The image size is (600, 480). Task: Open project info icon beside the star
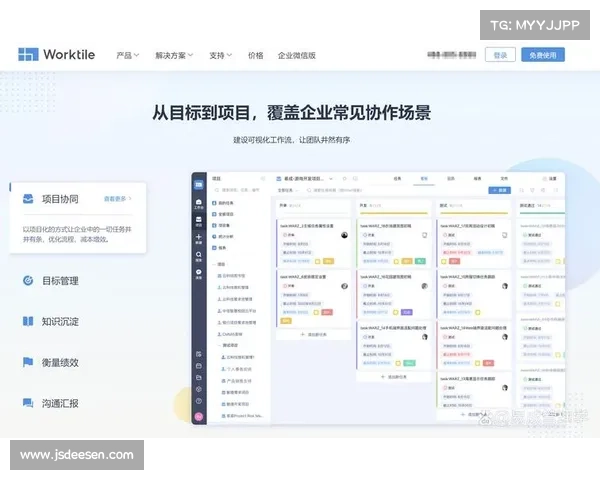(355, 179)
